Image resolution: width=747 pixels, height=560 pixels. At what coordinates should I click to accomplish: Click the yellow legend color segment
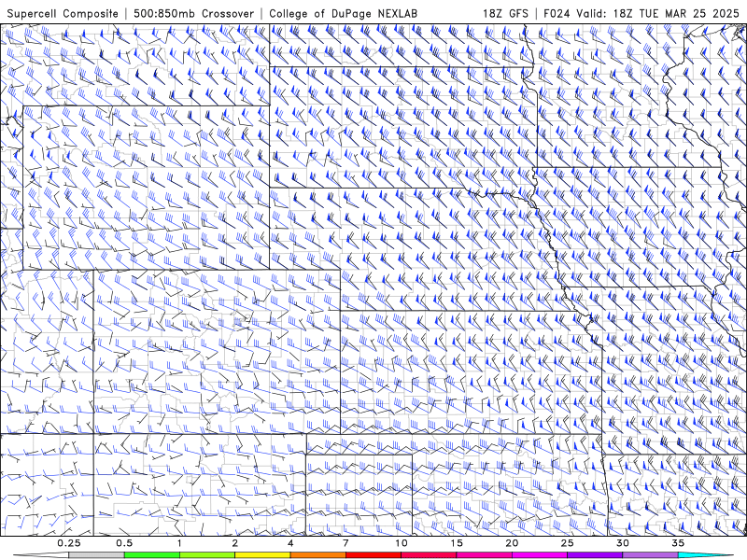[x=262, y=555]
